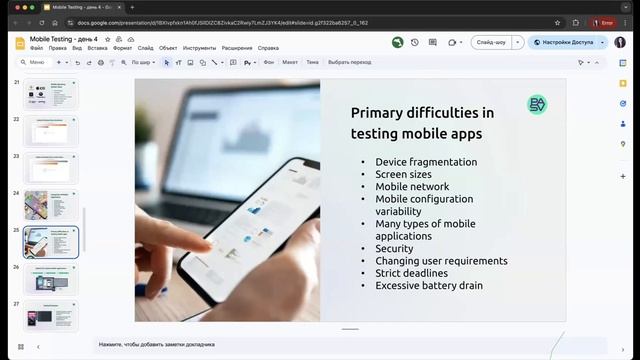Click the video call camera icon
The width and height of the screenshot is (640, 360).
(452, 42)
